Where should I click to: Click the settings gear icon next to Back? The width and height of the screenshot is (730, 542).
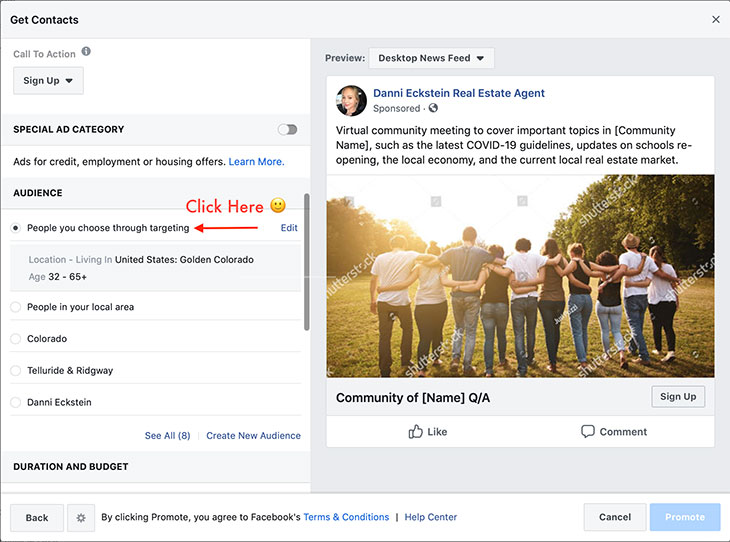tap(81, 518)
